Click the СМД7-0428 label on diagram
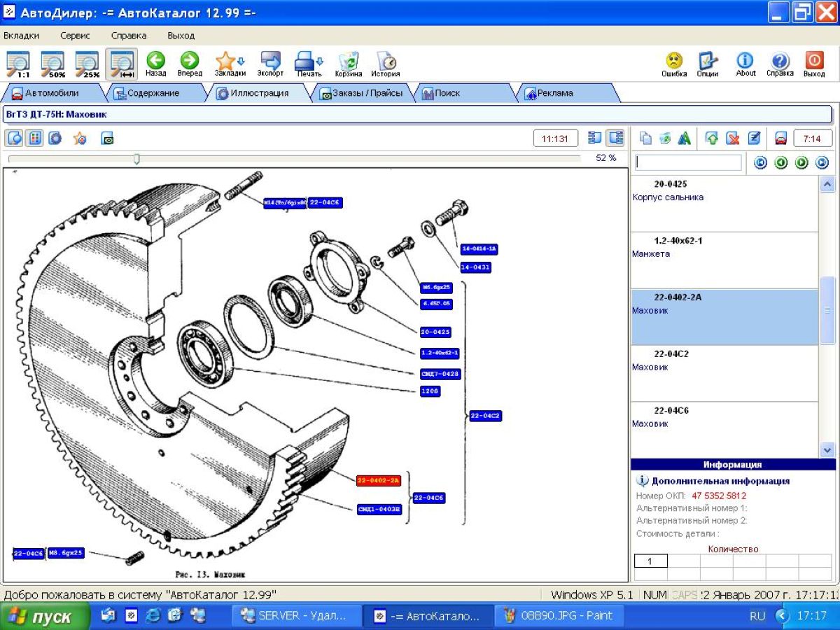 [440, 374]
